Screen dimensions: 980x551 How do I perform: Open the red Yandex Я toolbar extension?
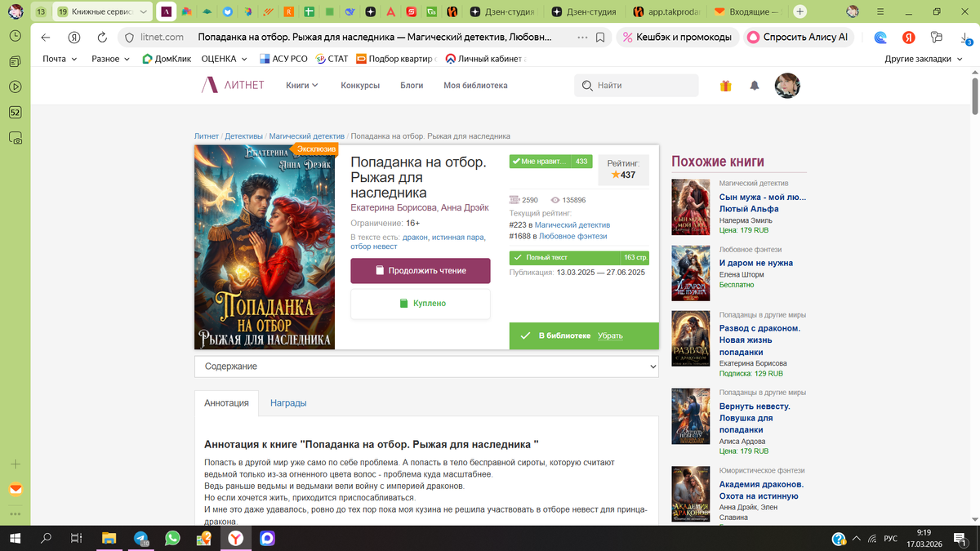[x=908, y=38]
